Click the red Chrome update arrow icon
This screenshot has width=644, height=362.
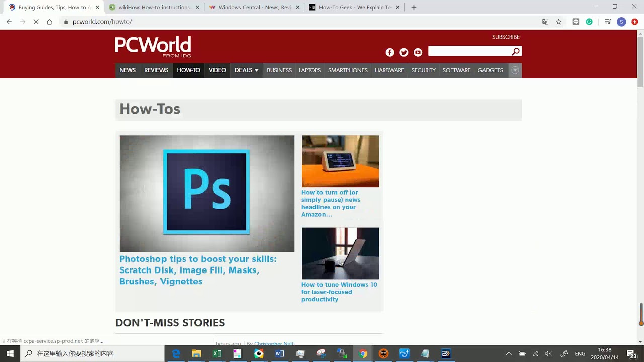[x=635, y=22]
